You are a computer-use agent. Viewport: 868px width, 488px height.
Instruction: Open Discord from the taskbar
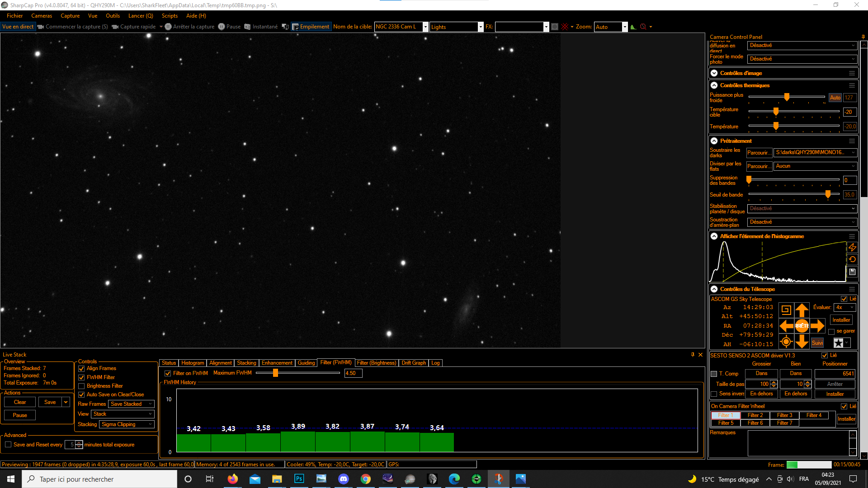point(344,479)
